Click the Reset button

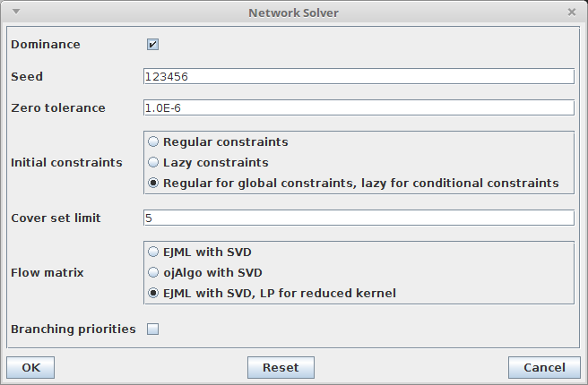tap(281, 367)
